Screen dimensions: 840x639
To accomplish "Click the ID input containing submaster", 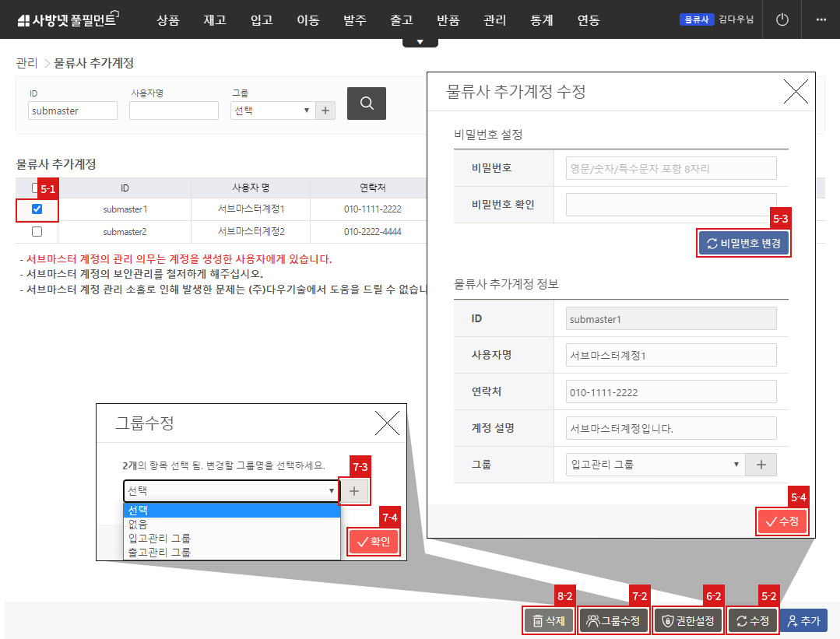I will tap(72, 110).
